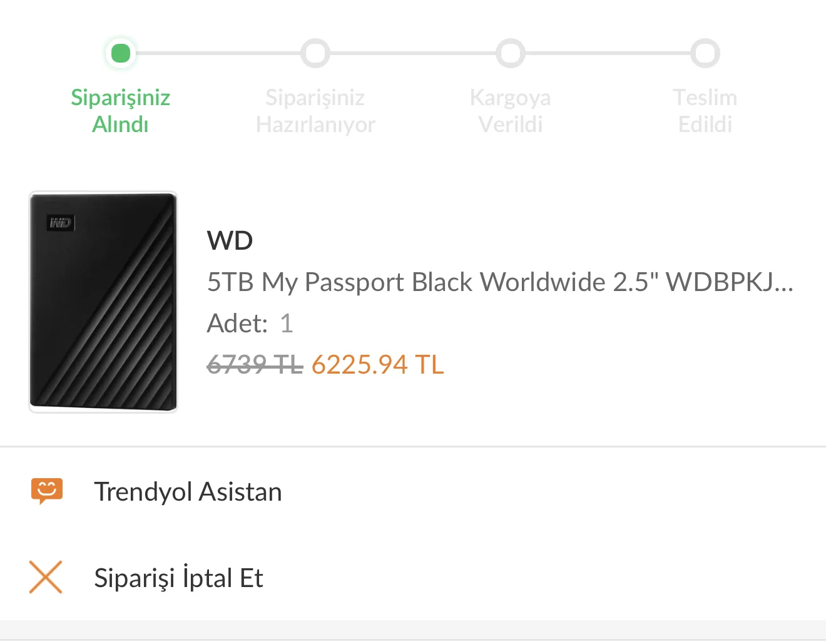The width and height of the screenshot is (826, 644).
Task: Click the crossed-out 6739 TL price
Action: pyautogui.click(x=255, y=364)
